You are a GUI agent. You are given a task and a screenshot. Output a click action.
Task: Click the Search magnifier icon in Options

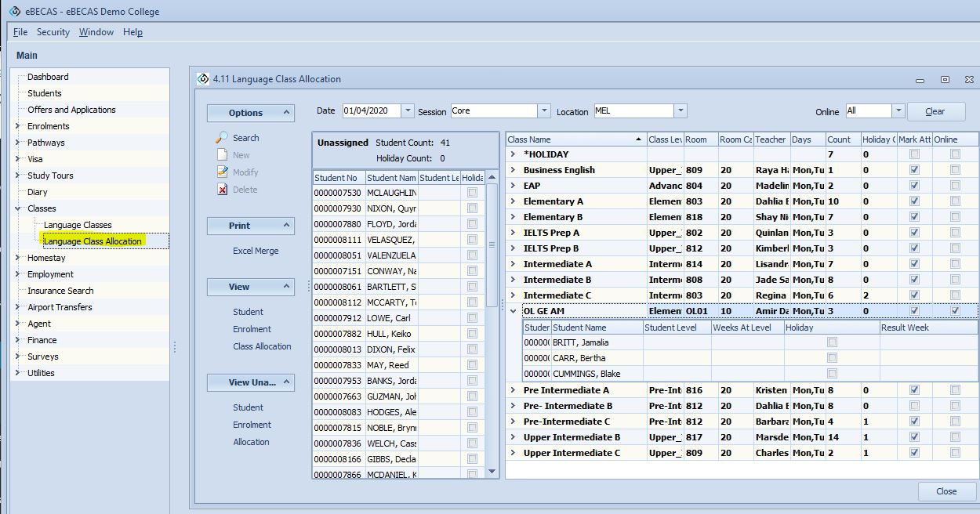(223, 137)
